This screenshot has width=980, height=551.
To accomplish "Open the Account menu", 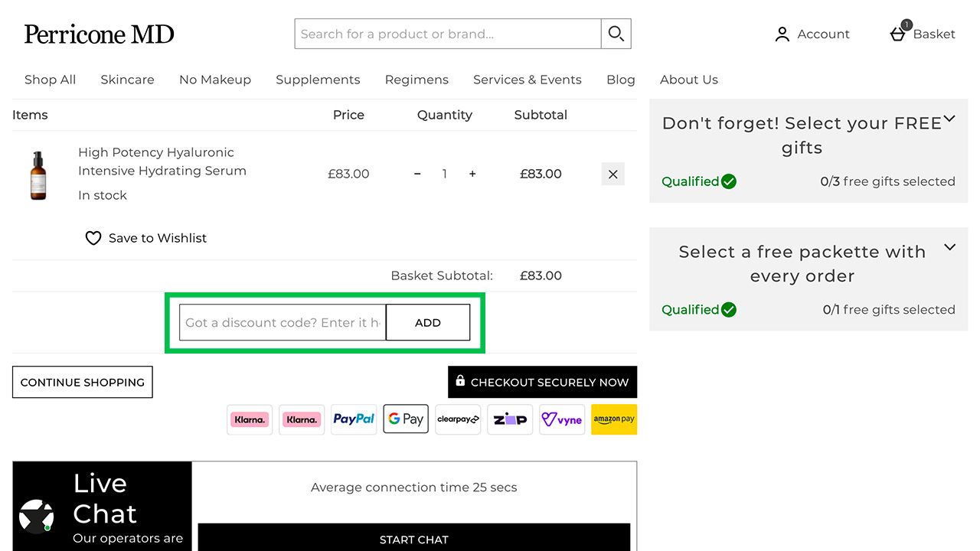I will (x=812, y=34).
